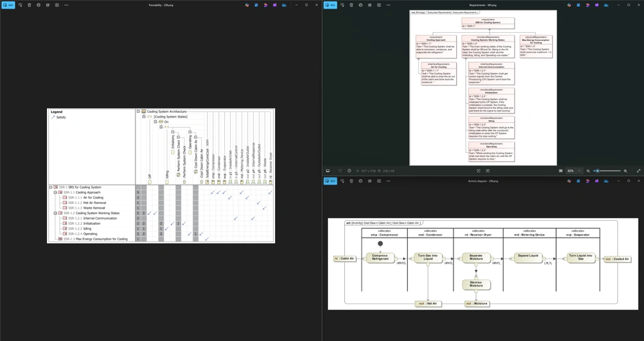Screen dimensions: 644x341
Task: Rotate the image in the Requirements window
Action: (342, 5)
